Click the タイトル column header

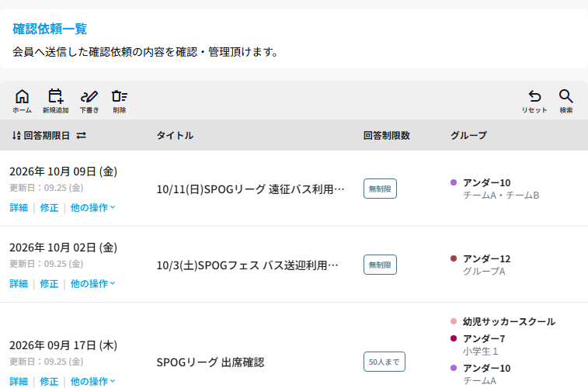click(175, 136)
